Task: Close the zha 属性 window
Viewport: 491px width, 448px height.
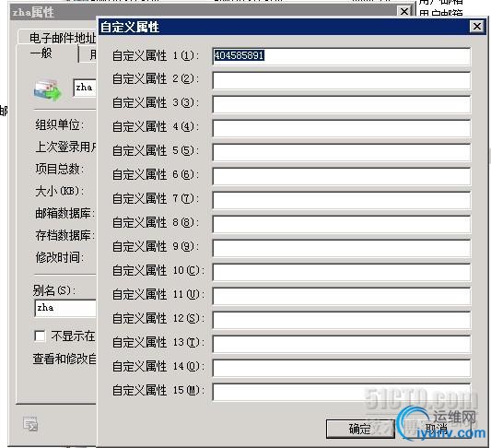Action: coord(404,12)
